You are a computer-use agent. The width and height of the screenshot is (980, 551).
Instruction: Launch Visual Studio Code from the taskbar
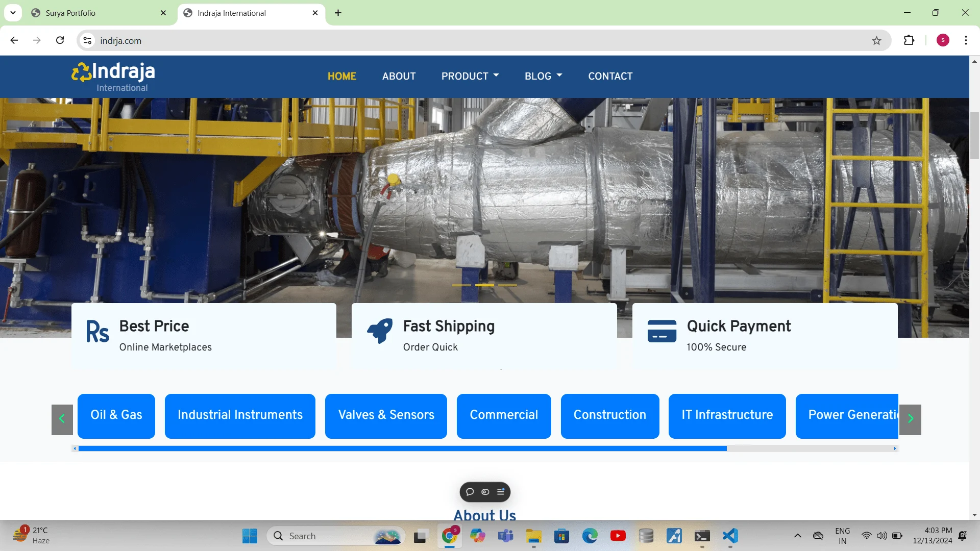tap(730, 536)
